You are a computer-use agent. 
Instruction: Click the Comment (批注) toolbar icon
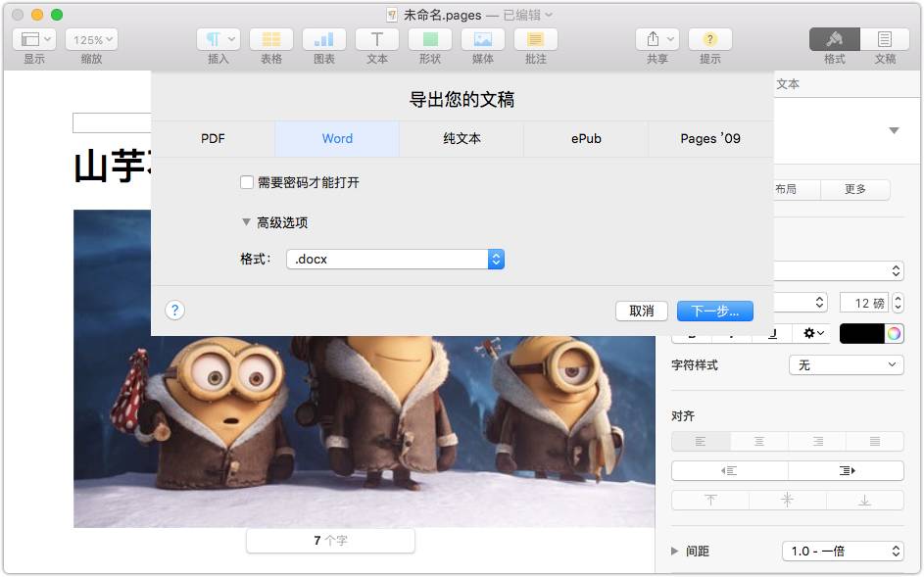[x=536, y=39]
